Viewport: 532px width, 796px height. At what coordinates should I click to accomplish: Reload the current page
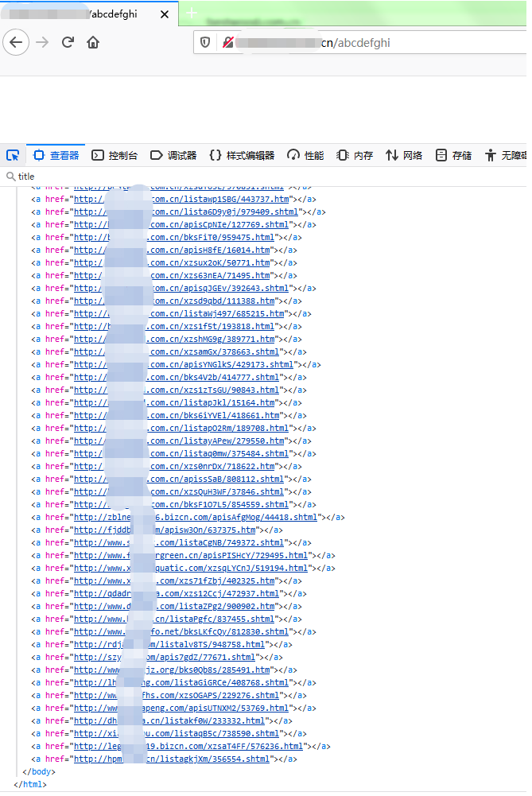[68, 42]
